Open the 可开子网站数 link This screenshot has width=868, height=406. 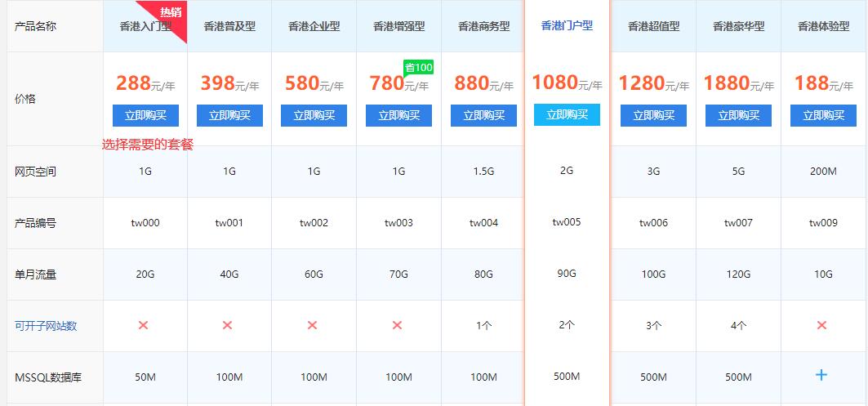46,326
